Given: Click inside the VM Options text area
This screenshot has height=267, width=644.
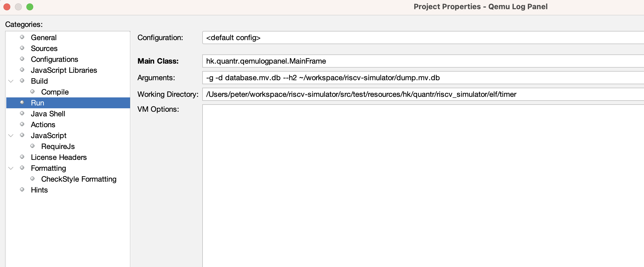Looking at the screenshot, I should tap(423, 186).
